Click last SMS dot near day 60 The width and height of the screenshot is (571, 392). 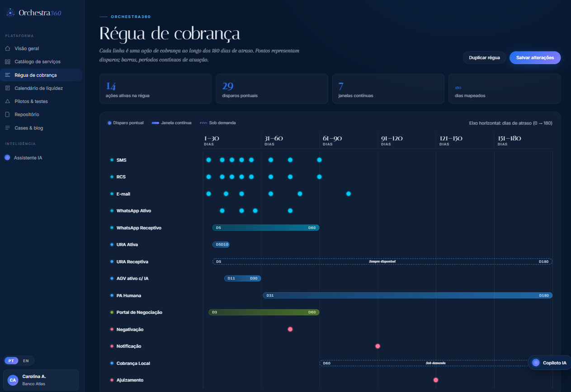319,160
